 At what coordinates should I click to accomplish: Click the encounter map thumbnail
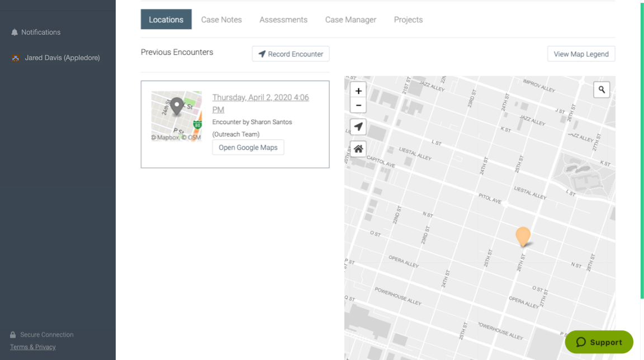177,116
